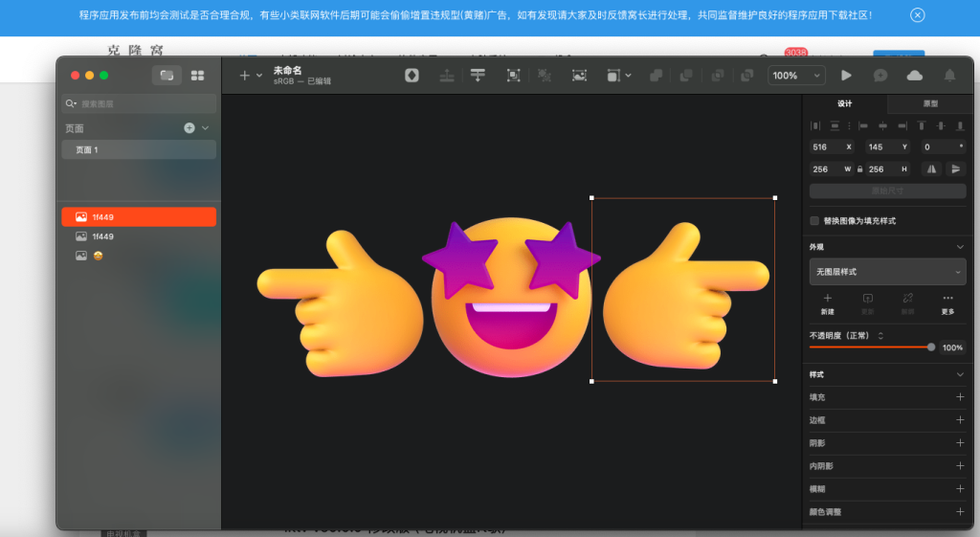Click the align left icon
The height and width of the screenshot is (537, 980).
tap(863, 125)
